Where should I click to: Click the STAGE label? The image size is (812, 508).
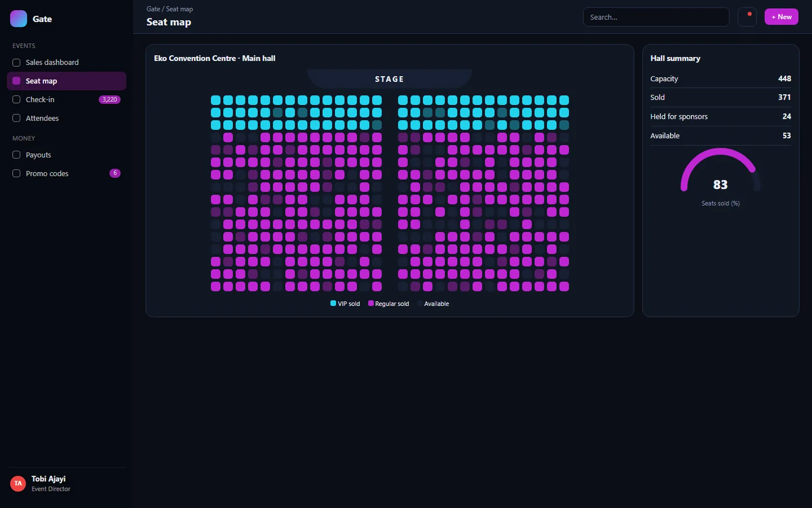tap(389, 79)
